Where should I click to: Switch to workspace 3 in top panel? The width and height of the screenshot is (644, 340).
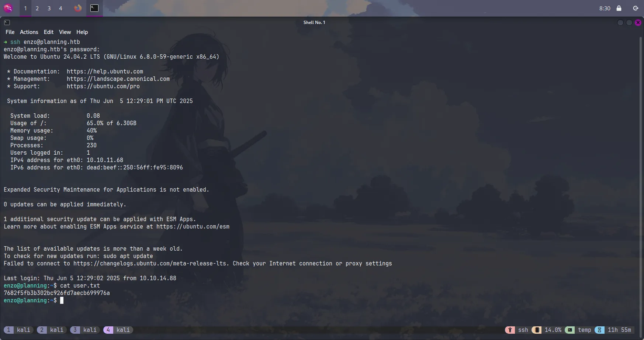pos(49,8)
